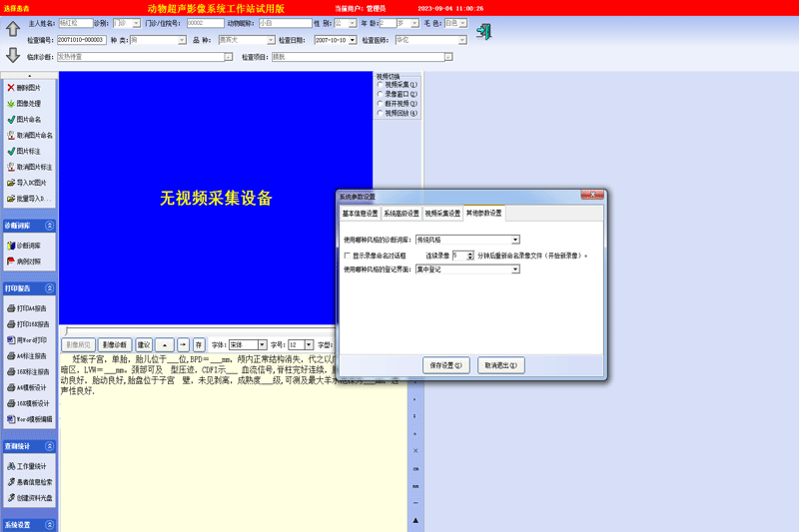Image resolution: width=799 pixels, height=532 pixels.
Task: Select the 其他参数设置 tab
Action: (x=484, y=213)
